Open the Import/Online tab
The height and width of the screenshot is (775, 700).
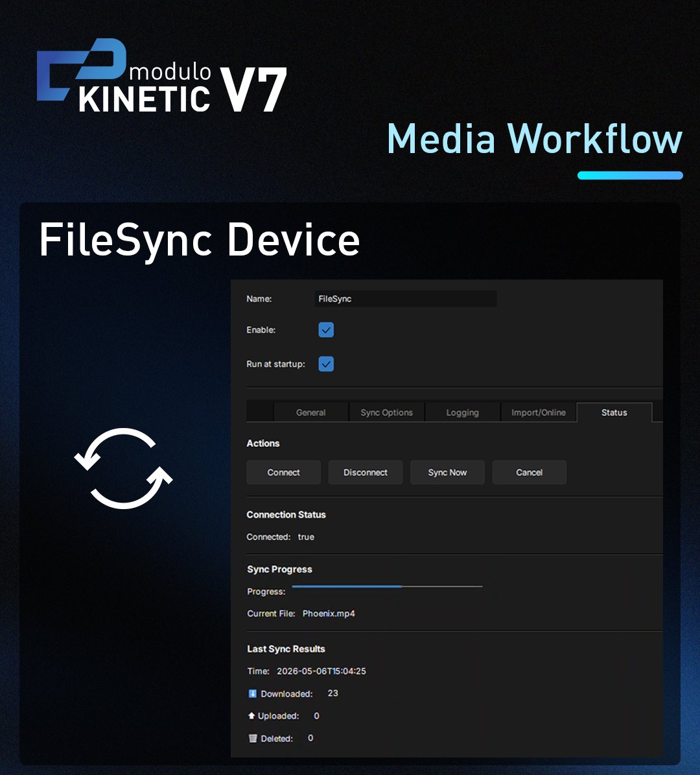pos(539,412)
